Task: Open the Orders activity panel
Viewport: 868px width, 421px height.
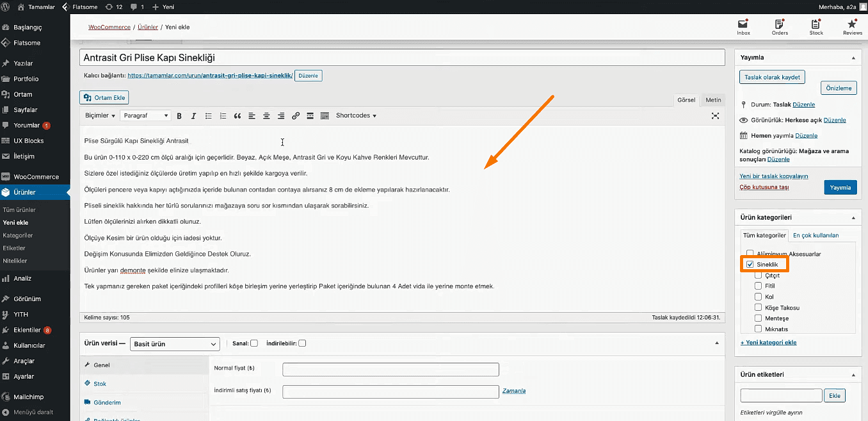Action: click(x=780, y=27)
